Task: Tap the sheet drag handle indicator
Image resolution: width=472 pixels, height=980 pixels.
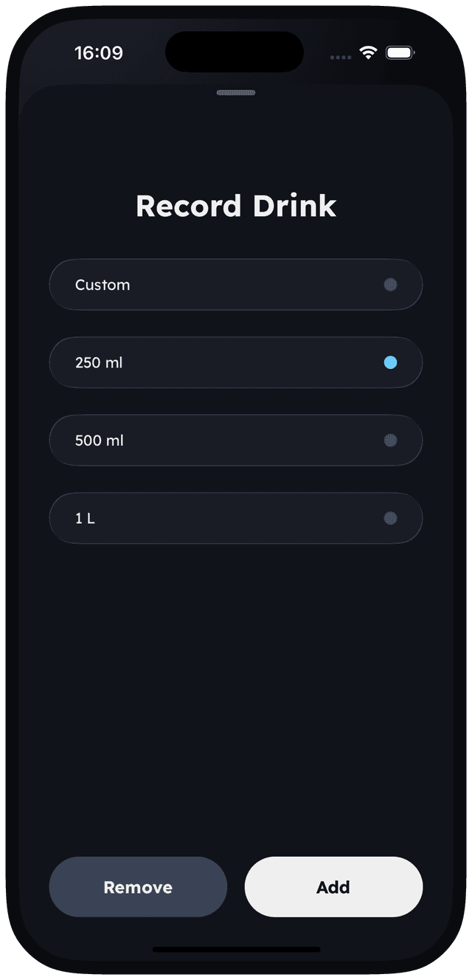Action: (236, 94)
